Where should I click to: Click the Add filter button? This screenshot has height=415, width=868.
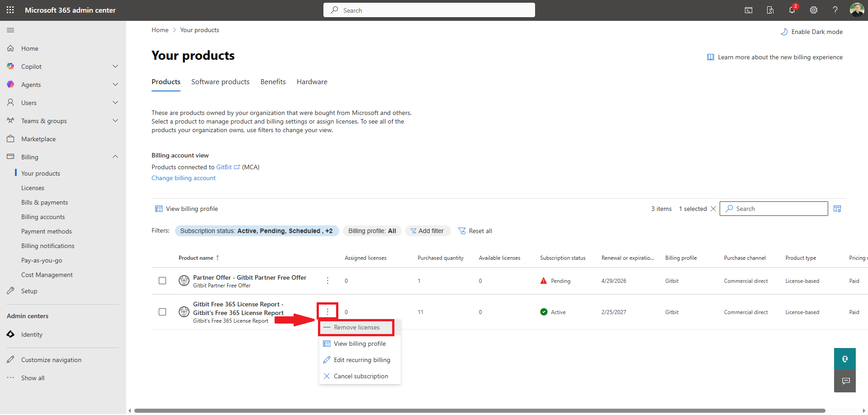point(427,231)
